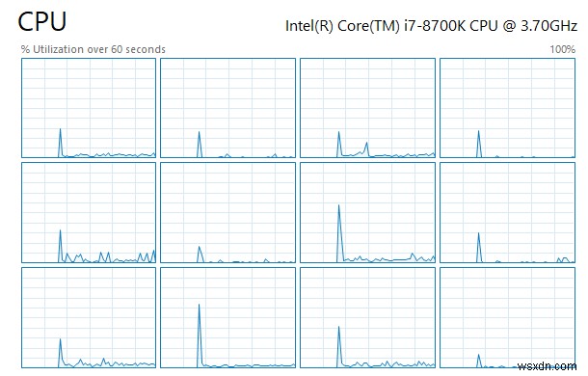Viewport: 588px width, 376px height.
Task: Select the third core graph in bottom row
Action: pos(368,318)
